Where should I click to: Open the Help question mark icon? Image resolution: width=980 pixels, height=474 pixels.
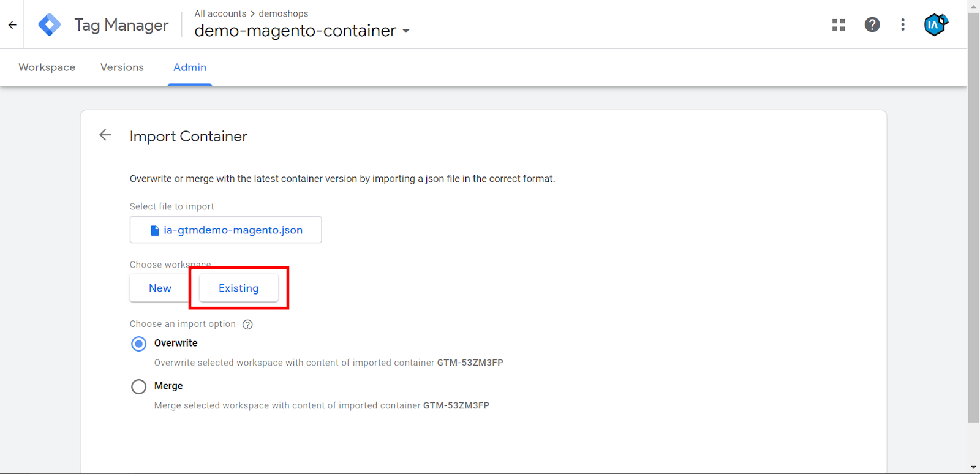point(872,25)
